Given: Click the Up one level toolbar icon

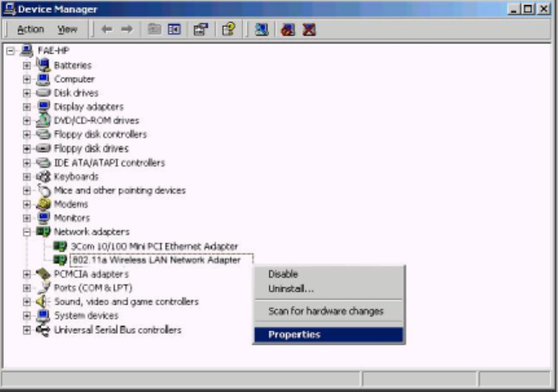Looking at the screenshot, I should (154, 29).
